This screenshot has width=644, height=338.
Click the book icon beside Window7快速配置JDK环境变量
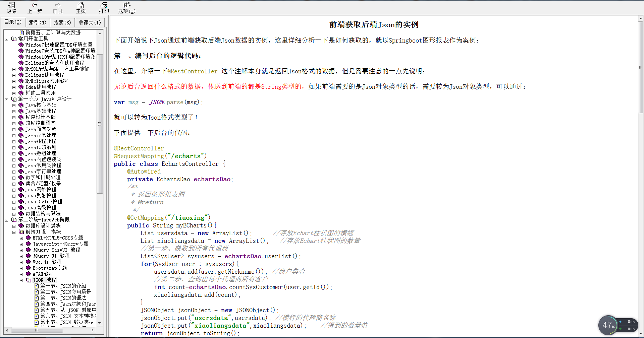21,45
